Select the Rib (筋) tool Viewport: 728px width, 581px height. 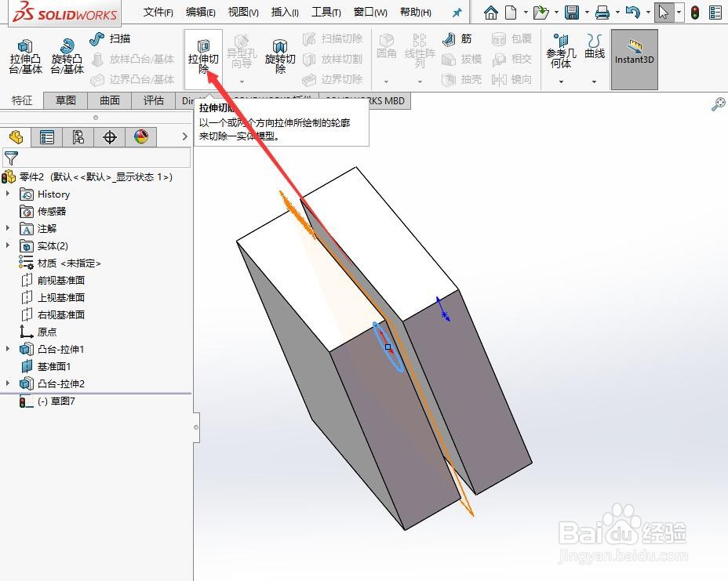click(x=457, y=39)
